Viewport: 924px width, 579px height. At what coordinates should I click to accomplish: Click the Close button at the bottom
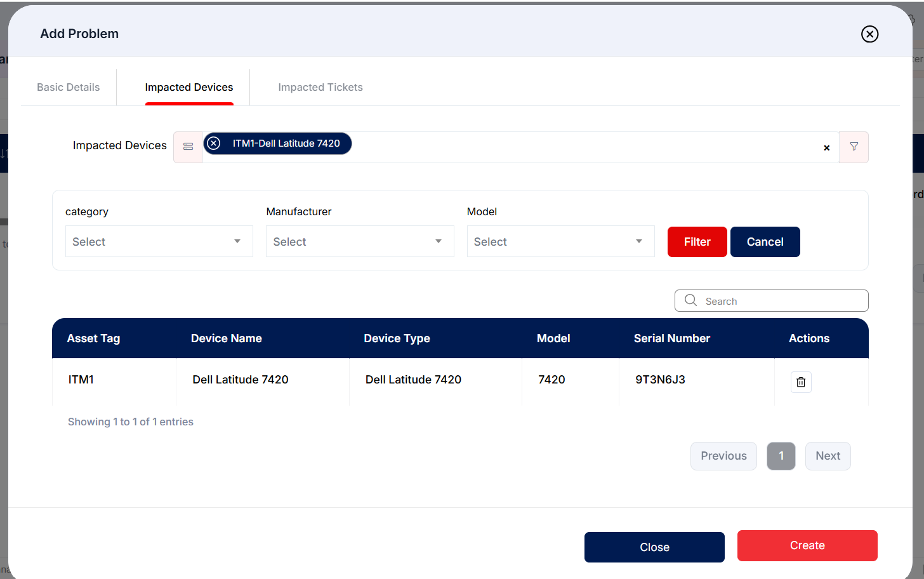pos(654,547)
